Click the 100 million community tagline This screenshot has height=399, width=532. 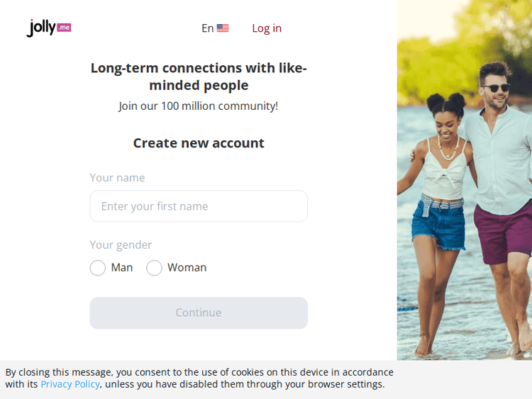click(199, 106)
